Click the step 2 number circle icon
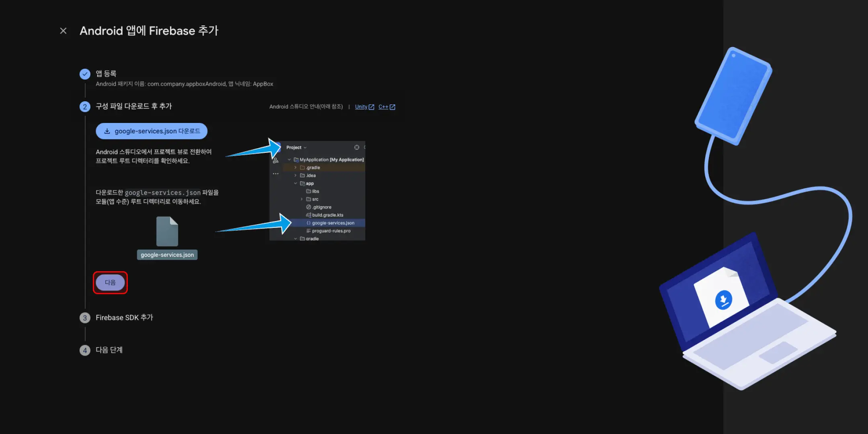This screenshot has height=434, width=868. (85, 106)
